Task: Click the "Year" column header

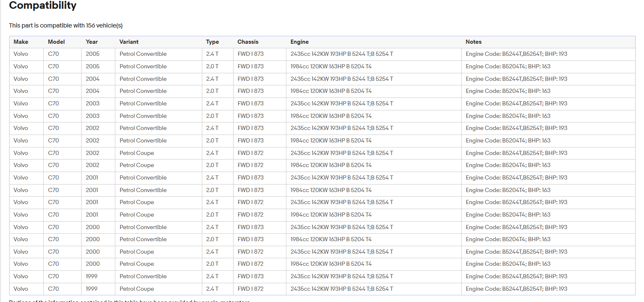Action: [92, 42]
